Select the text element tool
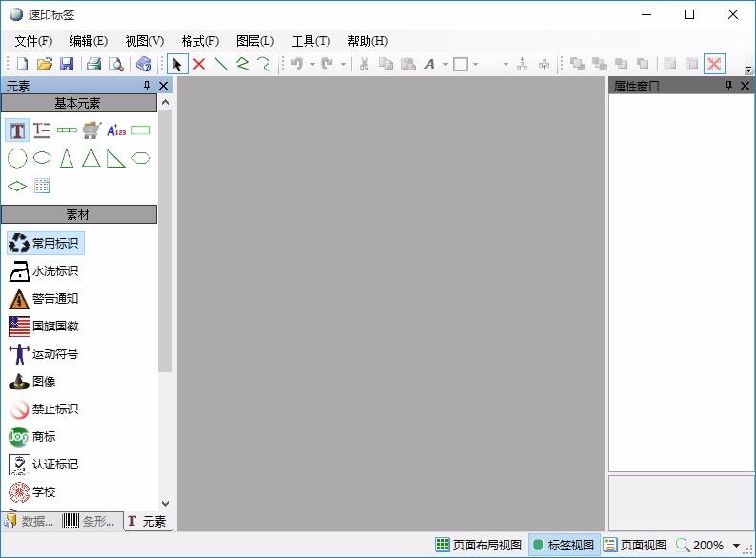The image size is (756, 558). [17, 130]
